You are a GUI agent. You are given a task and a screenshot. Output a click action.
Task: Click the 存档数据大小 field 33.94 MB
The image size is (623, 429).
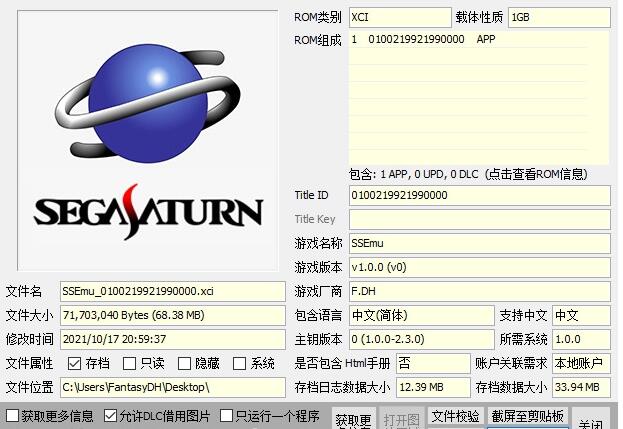coord(581,387)
